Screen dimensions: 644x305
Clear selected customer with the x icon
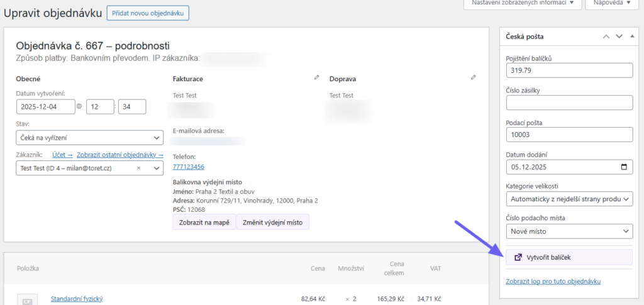138,169
